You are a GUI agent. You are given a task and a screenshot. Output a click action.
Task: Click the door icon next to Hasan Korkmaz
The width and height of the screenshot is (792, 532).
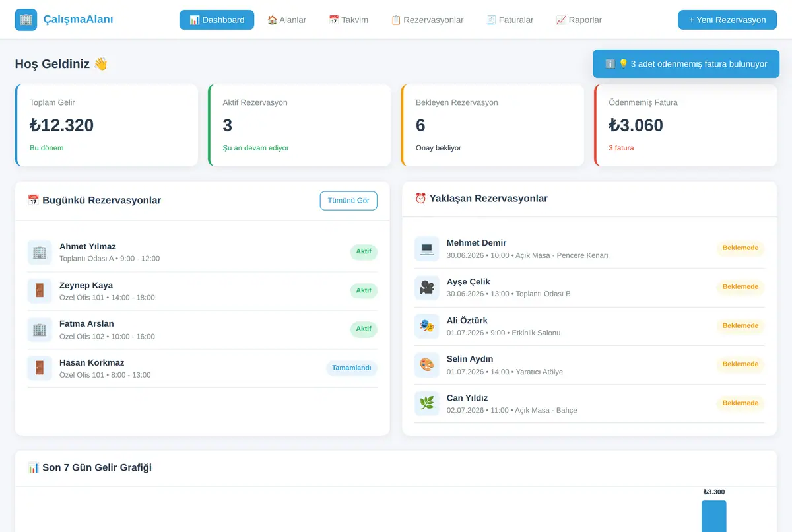pos(40,368)
